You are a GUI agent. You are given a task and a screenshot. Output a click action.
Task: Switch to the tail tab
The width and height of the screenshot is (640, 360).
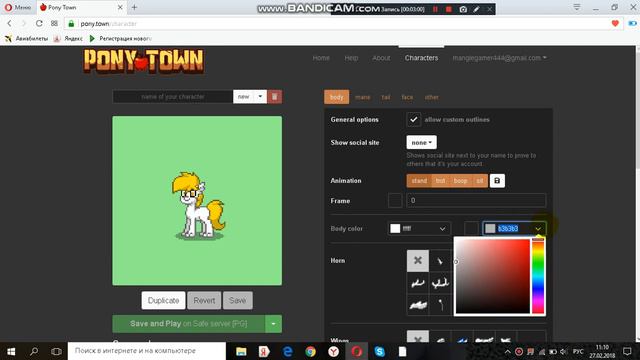386,97
